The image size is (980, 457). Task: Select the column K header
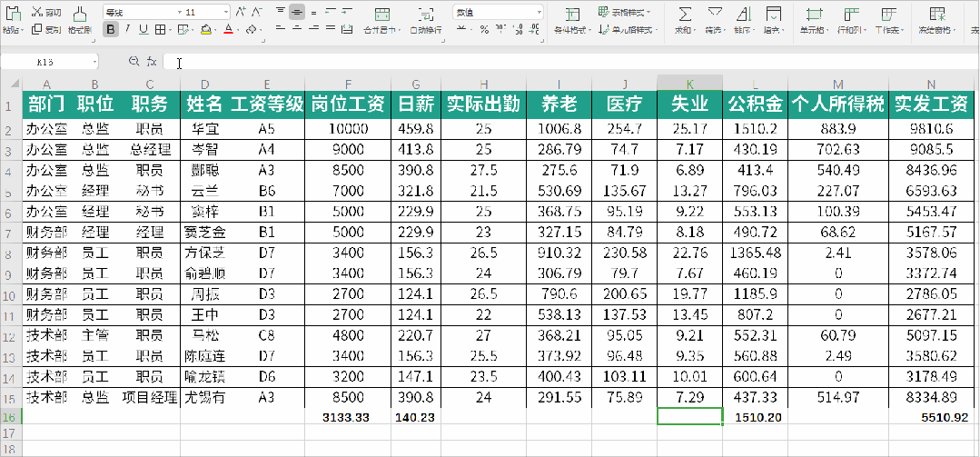[689, 84]
